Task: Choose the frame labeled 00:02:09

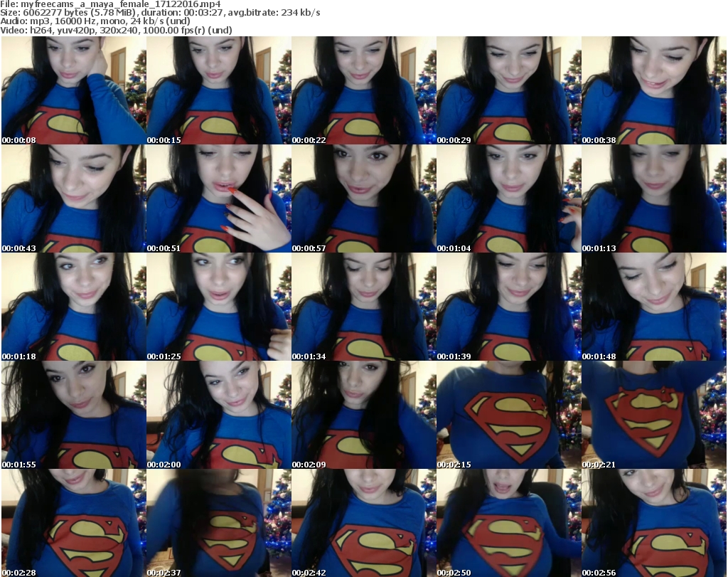Action: [364, 415]
